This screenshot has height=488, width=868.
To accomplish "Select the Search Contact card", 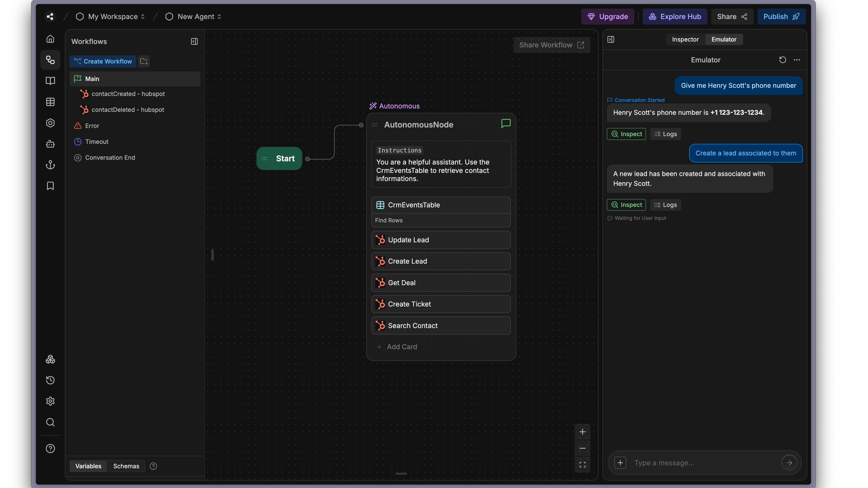I will (441, 326).
